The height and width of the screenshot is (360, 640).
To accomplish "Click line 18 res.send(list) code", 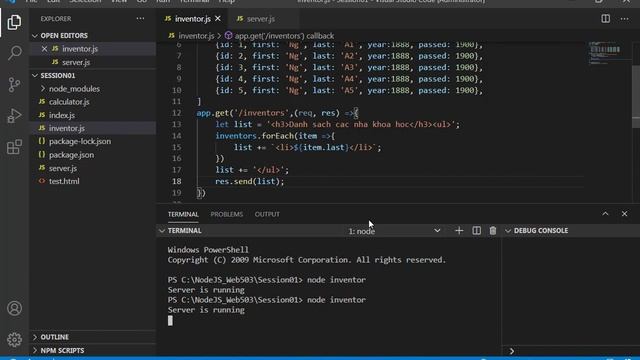I will 249,181.
